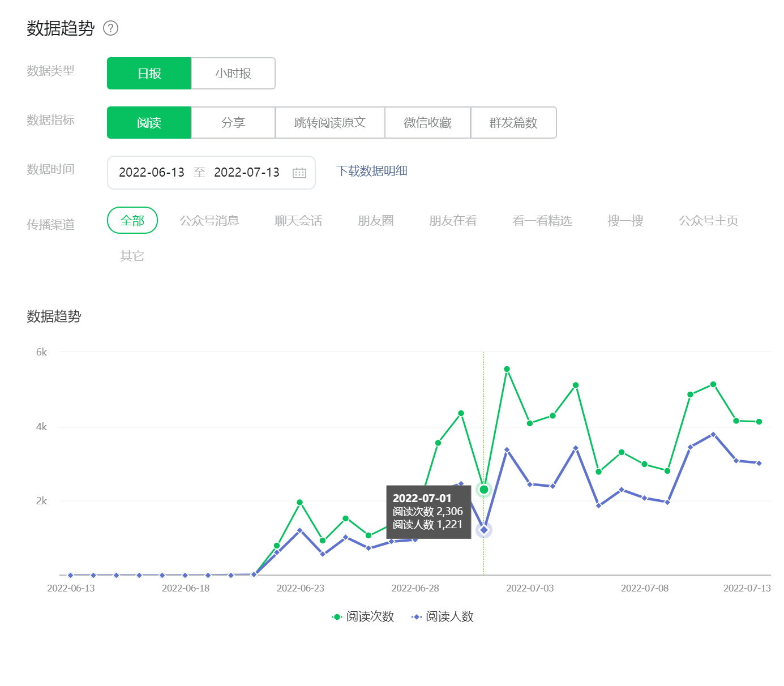Filter by 公众号消息 channel
Viewport: 784px width, 686px height.
click(x=209, y=220)
